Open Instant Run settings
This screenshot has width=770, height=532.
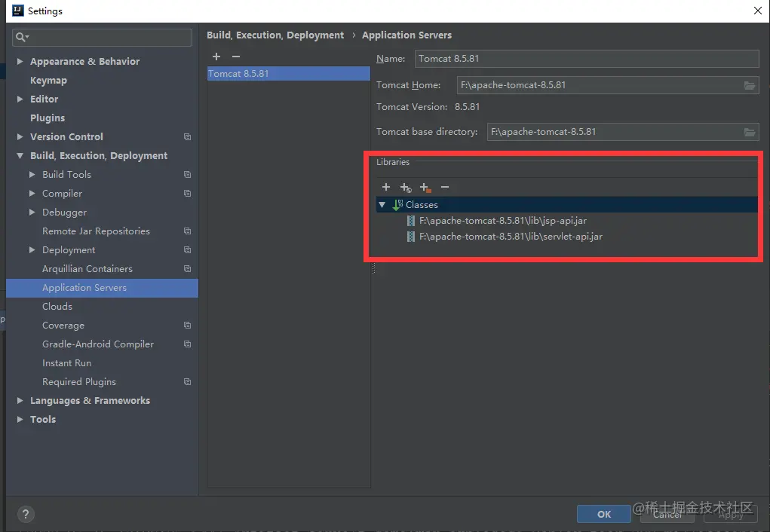click(x=66, y=363)
